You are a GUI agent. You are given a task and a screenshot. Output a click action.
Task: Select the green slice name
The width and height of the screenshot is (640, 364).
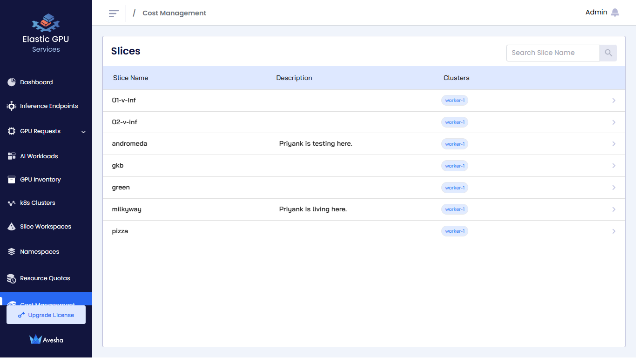coord(121,188)
